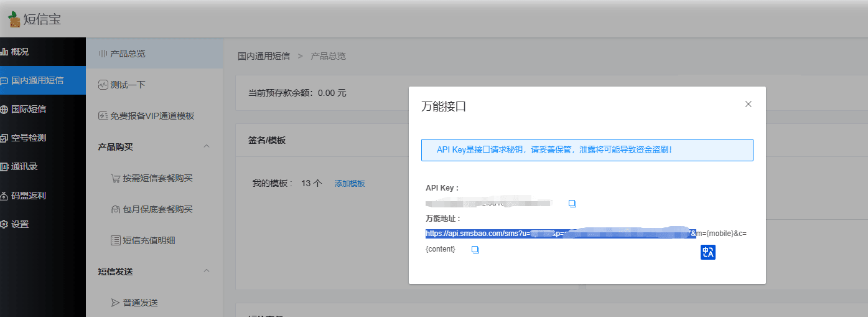The width and height of the screenshot is (868, 317).
Task: Open 按需短信套餐购买 page
Action: 157,178
